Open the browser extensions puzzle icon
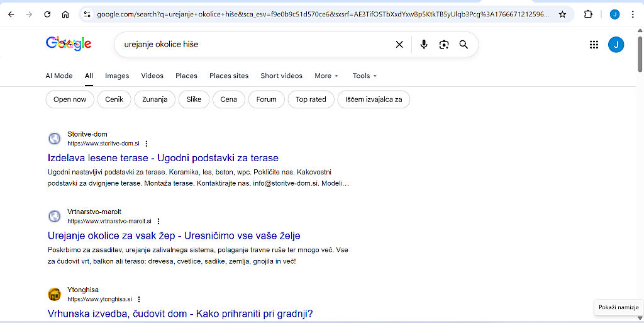The height and width of the screenshot is (323, 644). (588, 14)
